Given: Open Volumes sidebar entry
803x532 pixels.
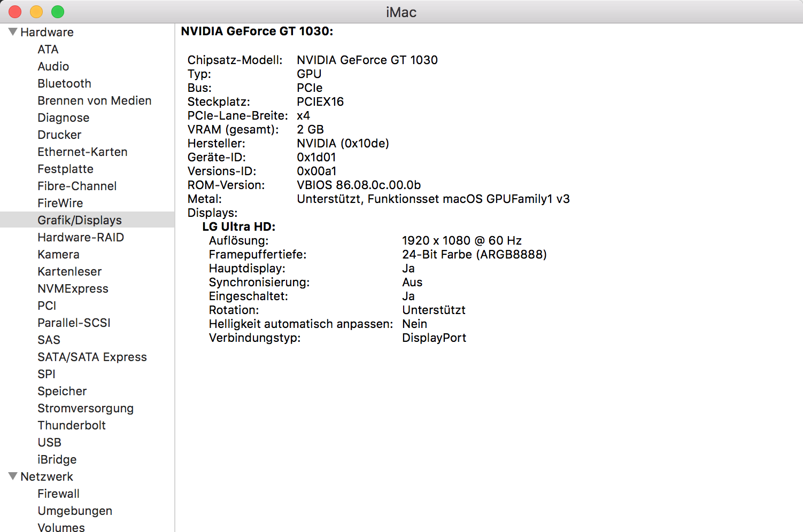Looking at the screenshot, I should 61,527.
